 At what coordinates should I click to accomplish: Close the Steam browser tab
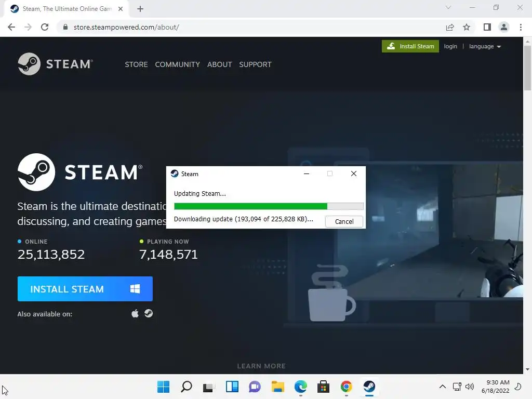[x=121, y=9]
